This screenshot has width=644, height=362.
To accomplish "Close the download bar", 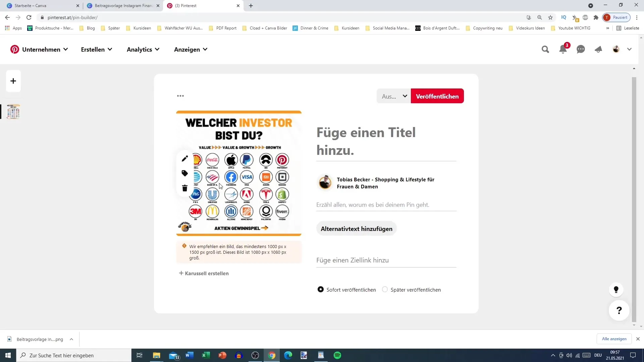I will [638, 339].
